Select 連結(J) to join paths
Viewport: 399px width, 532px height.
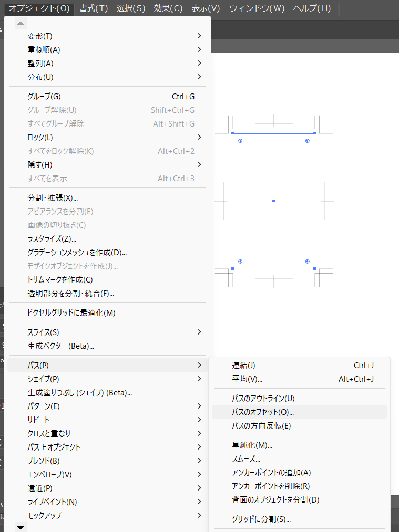(244, 366)
